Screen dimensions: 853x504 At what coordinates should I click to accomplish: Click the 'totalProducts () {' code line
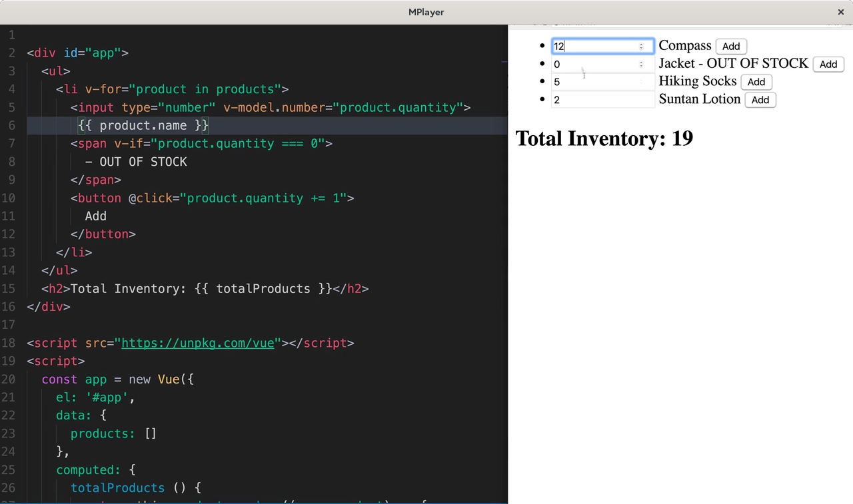point(136,488)
